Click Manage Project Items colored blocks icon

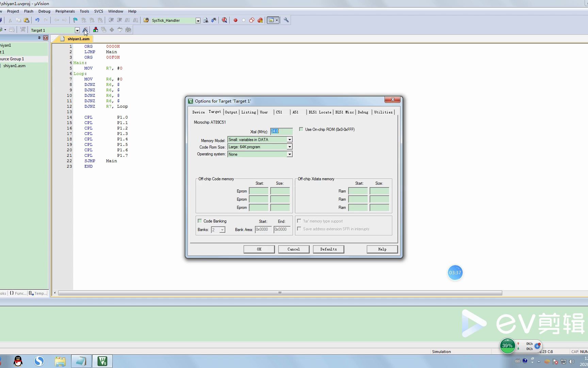[x=96, y=30]
